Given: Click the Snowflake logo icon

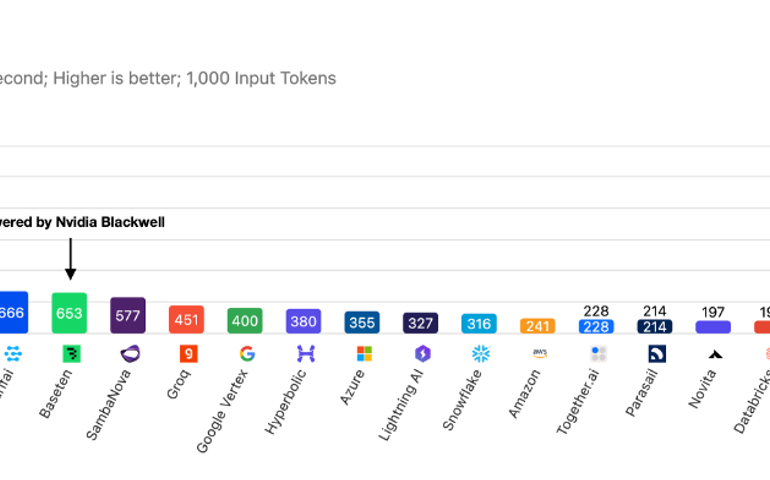Looking at the screenshot, I should coord(480,353).
